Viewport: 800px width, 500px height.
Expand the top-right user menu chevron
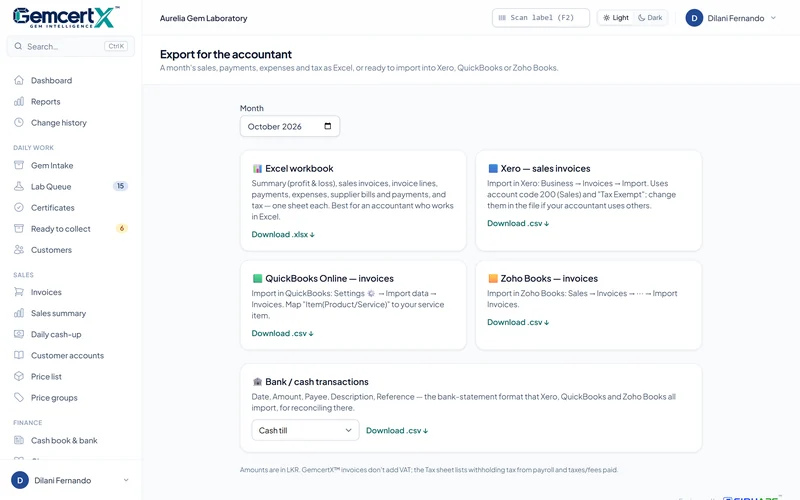coord(773,18)
